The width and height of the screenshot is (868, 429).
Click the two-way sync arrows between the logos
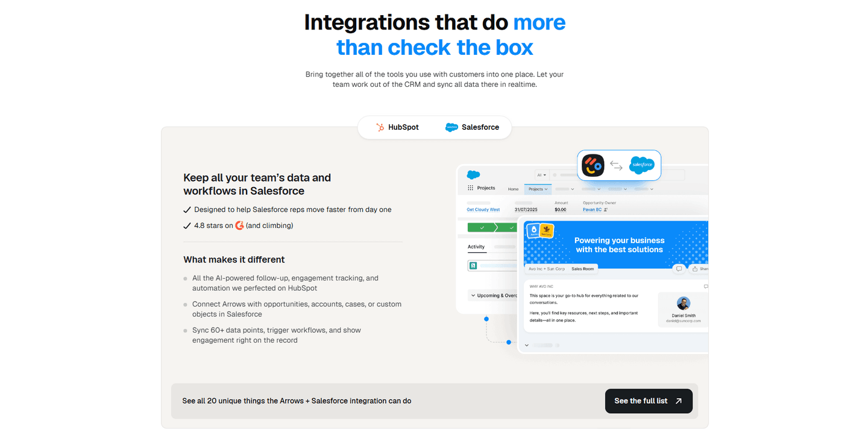[x=615, y=165]
